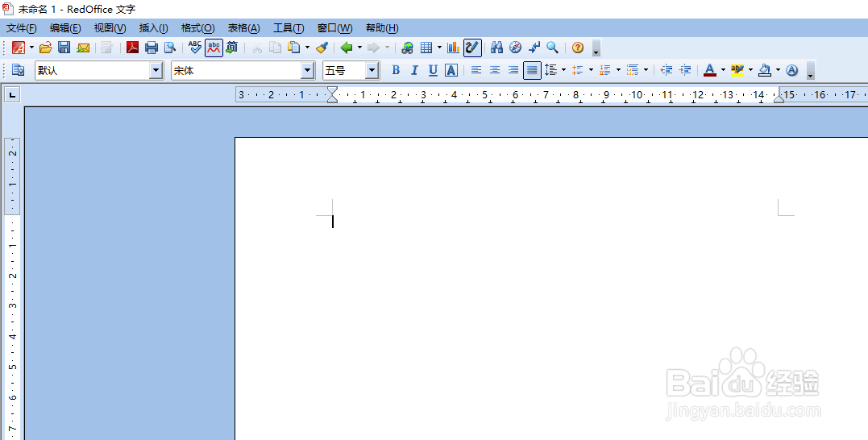Open the Undo history dropdown arrow
The height and width of the screenshot is (440, 868).
pyautogui.click(x=359, y=48)
